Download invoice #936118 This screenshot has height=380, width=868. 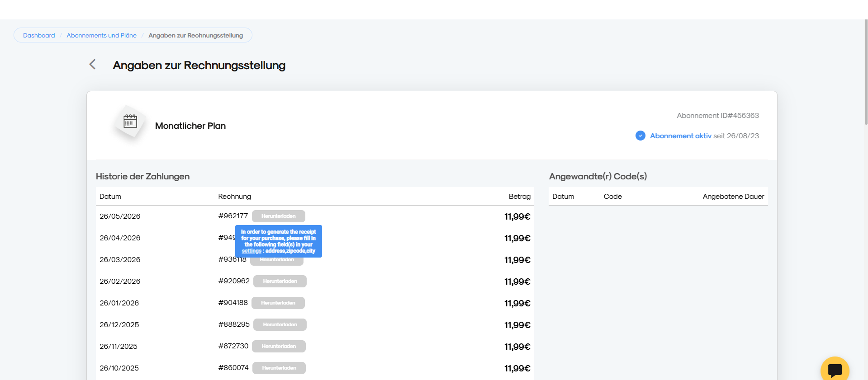[x=277, y=260]
